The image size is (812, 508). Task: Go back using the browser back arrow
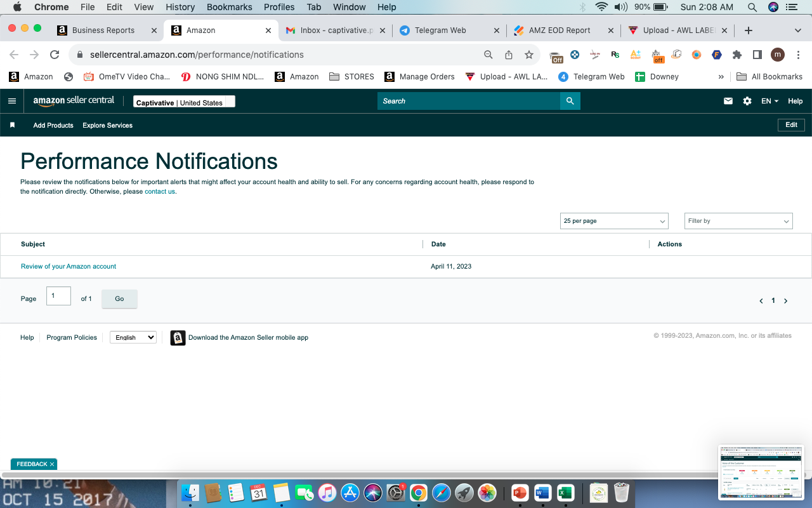point(14,55)
